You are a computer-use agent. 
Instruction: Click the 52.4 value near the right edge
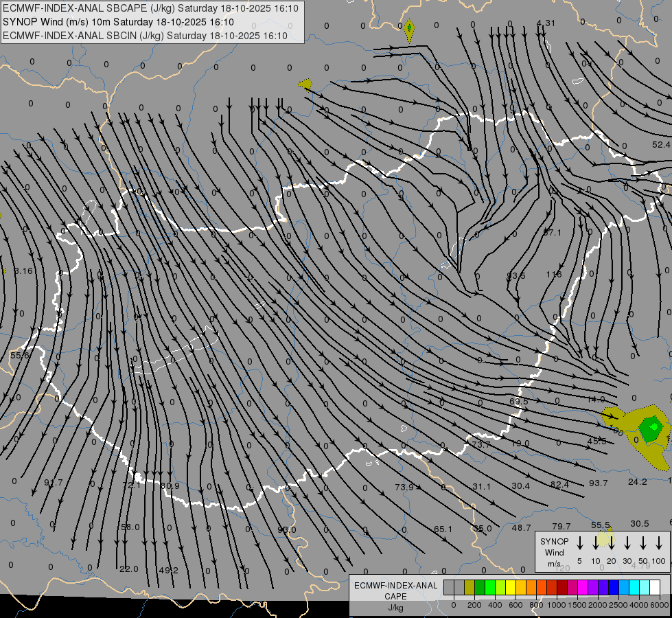pyautogui.click(x=661, y=145)
